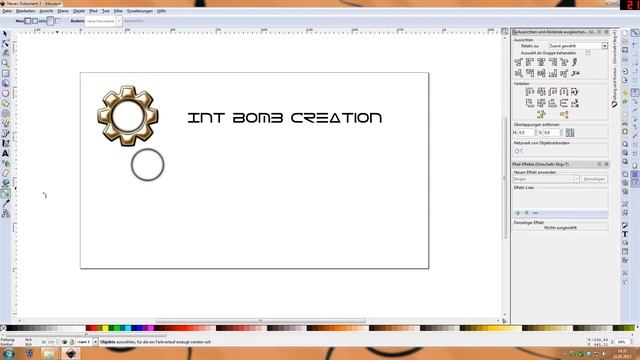Image resolution: width=640 pixels, height=360 pixels.
Task: Toggle layer lock icon in status bar
Action: point(72,342)
